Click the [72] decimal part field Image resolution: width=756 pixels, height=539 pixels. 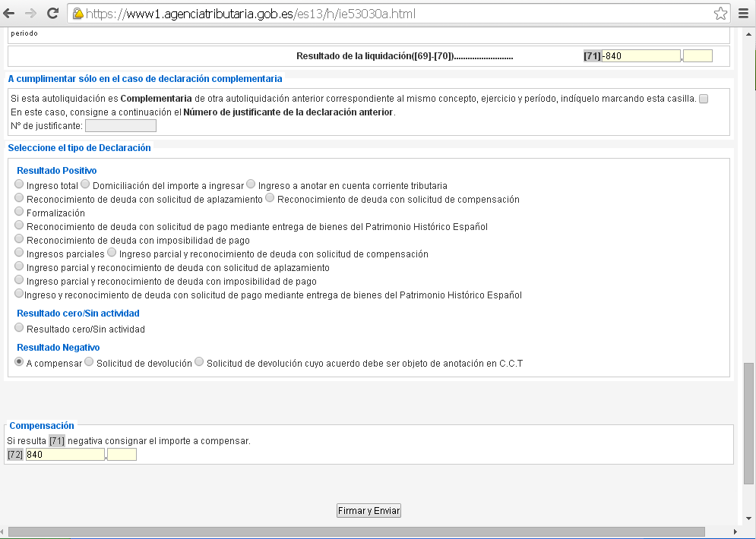click(x=122, y=454)
